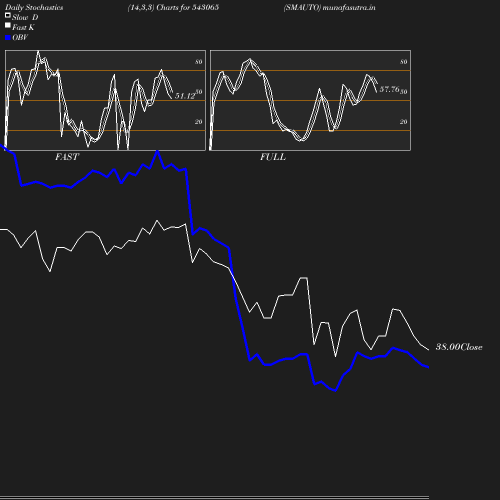Click the 80 level label in FAST chart
The height and width of the screenshot is (500, 500).
(199, 62)
